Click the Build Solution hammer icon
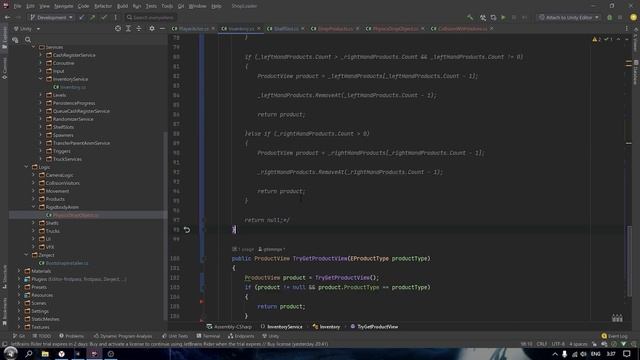The width and height of the screenshot is (640, 360). [x=470, y=18]
